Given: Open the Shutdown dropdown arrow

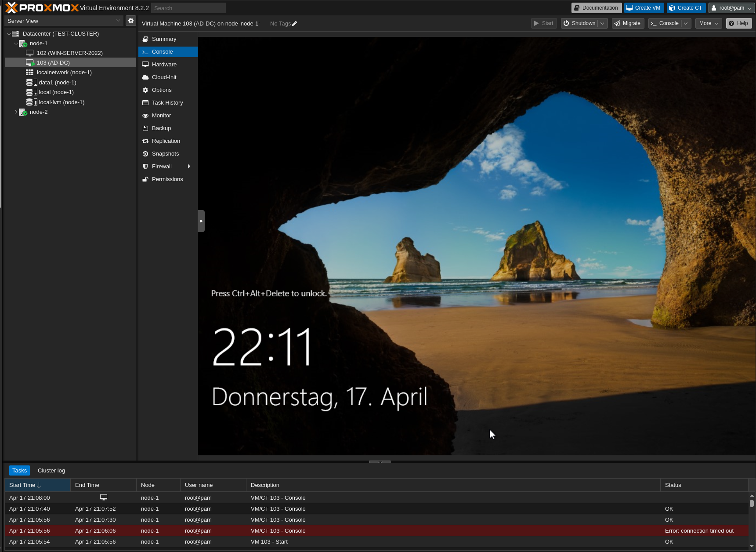Looking at the screenshot, I should (602, 23).
